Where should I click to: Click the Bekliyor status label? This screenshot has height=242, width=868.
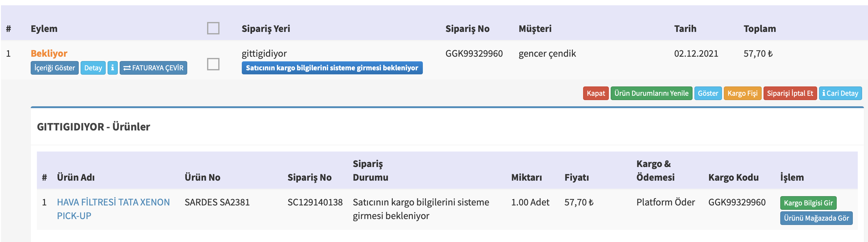pos(49,54)
